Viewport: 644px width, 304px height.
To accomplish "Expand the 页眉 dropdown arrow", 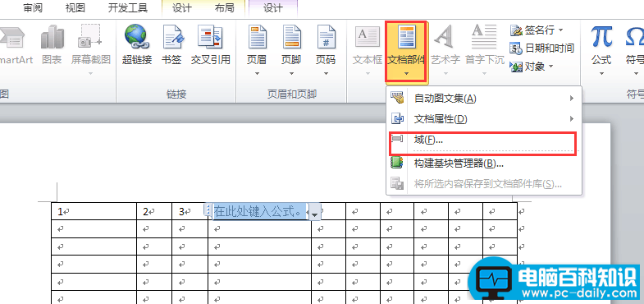I will pyautogui.click(x=257, y=74).
